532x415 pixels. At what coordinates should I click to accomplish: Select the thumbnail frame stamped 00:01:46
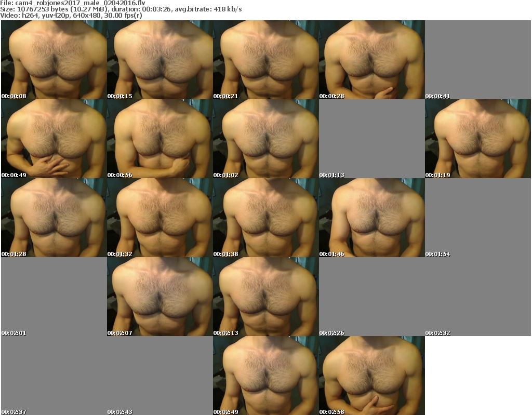point(372,218)
